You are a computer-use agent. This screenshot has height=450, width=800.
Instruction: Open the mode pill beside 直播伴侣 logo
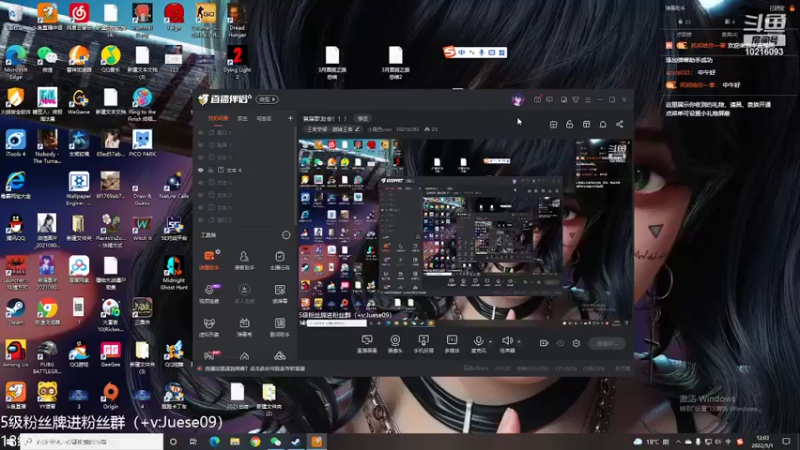tap(267, 99)
